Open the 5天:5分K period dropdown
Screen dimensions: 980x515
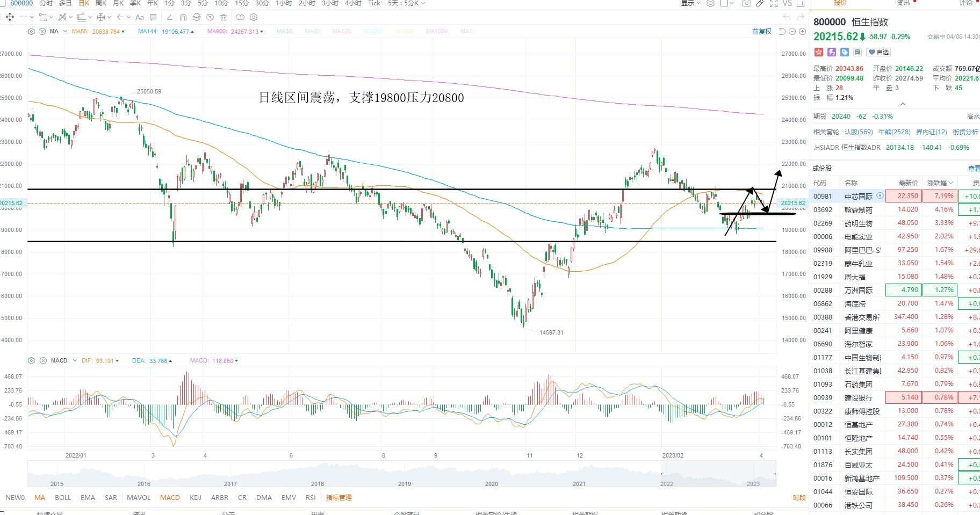click(406, 3)
